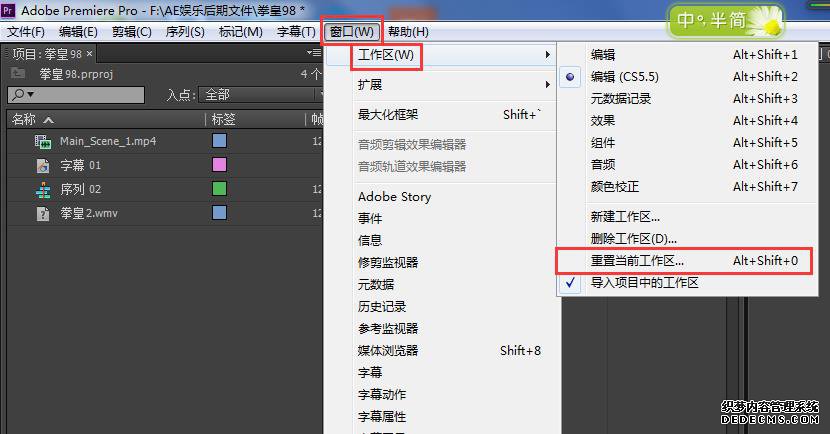This screenshot has height=434, width=830.
Task: Open the 入点 全部 dropdown
Action: click(x=261, y=95)
